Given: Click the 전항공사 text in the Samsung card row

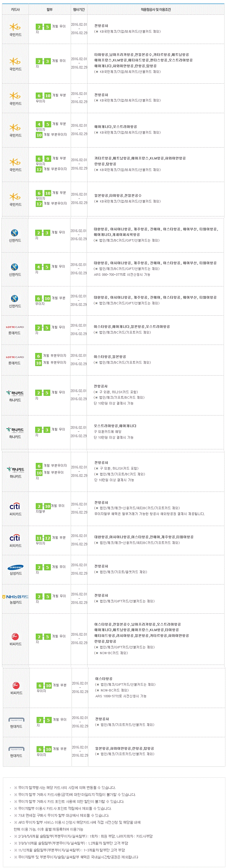Looking at the screenshot, I should click(101, 566).
